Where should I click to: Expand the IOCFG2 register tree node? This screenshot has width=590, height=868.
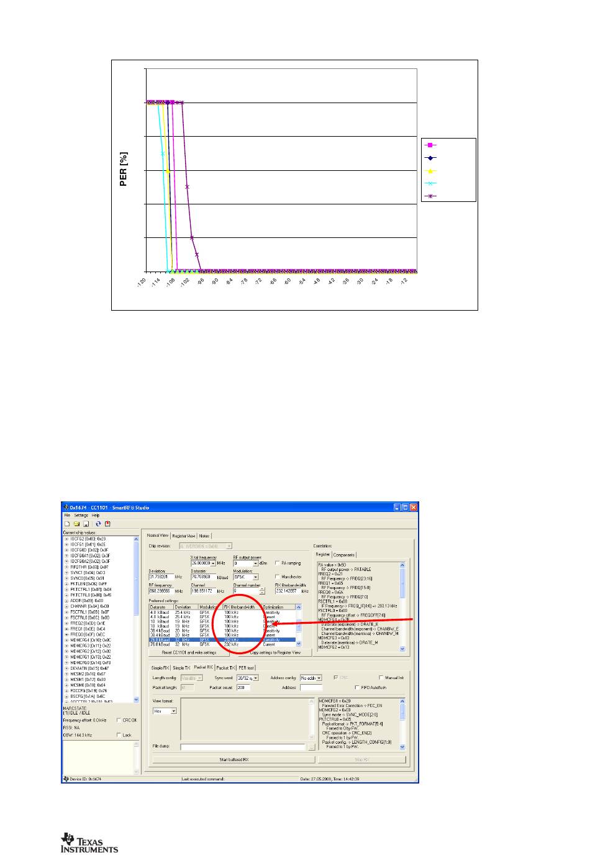click(66, 539)
